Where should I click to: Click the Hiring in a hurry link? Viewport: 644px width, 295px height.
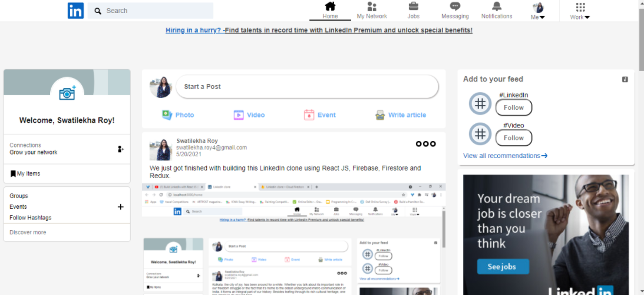(319, 30)
